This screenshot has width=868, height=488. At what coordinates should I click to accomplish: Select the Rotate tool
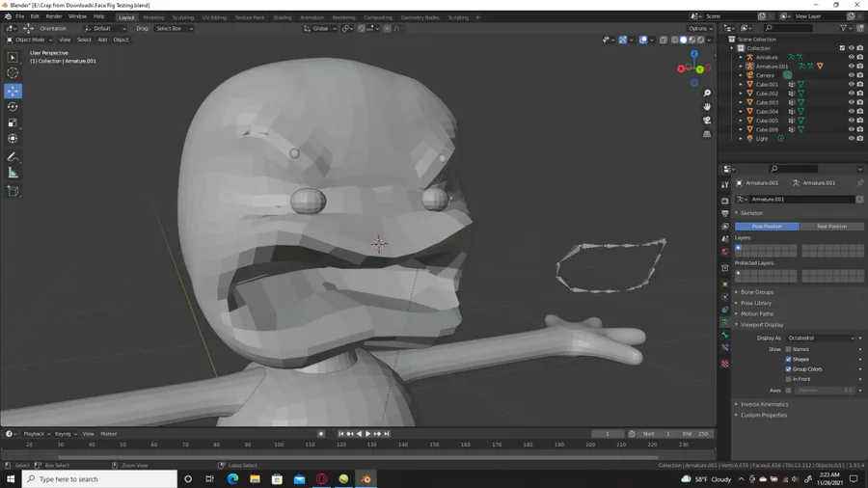(13, 107)
